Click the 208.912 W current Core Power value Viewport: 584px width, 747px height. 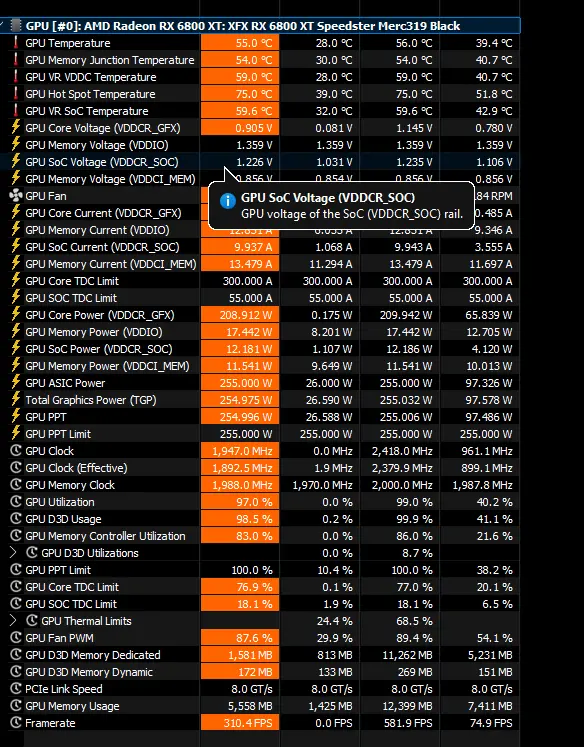pos(246,315)
